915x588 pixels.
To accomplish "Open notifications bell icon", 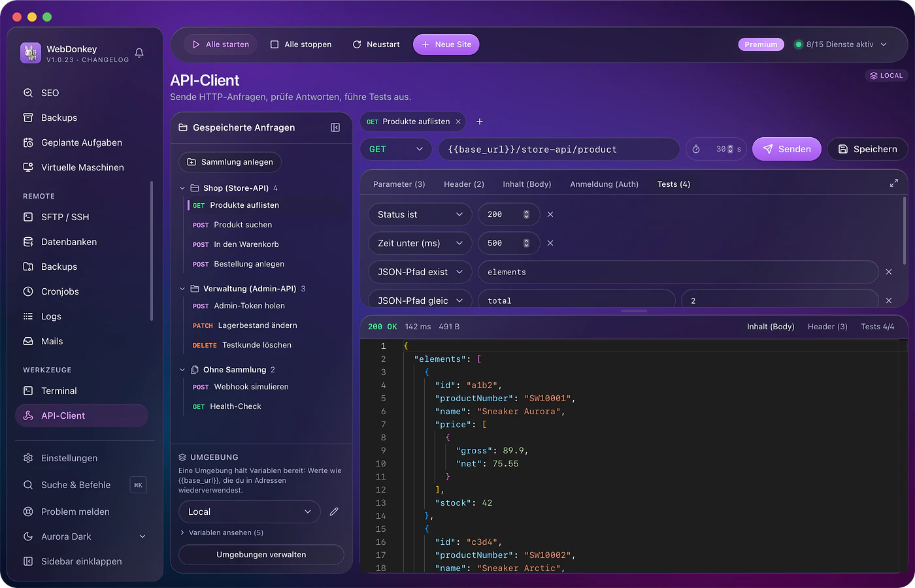I will coord(139,53).
